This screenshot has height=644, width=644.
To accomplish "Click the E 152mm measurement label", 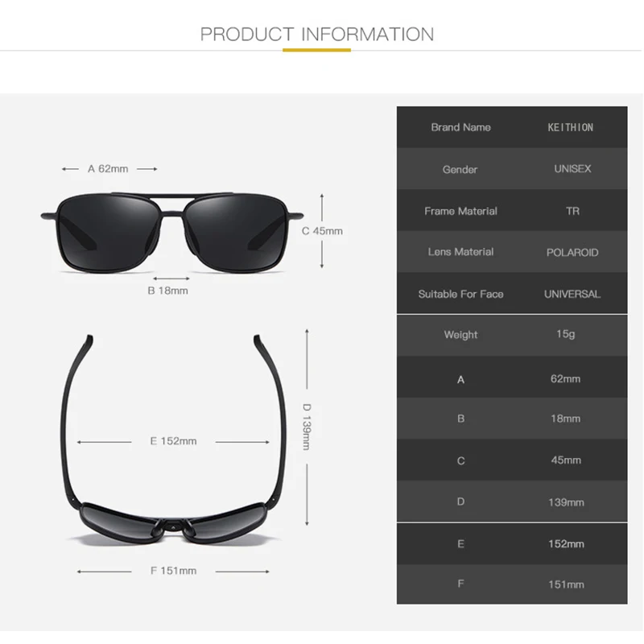I will coord(173,441).
